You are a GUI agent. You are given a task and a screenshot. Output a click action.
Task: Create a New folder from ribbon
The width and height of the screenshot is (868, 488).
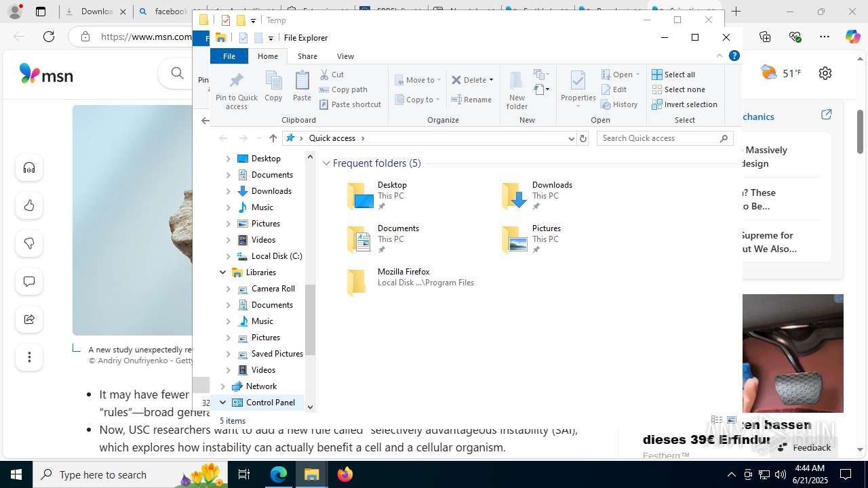(517, 89)
